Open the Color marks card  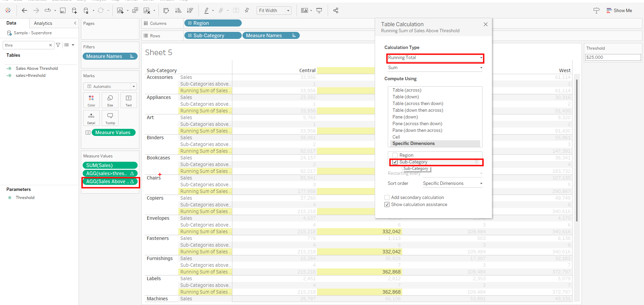click(x=91, y=100)
